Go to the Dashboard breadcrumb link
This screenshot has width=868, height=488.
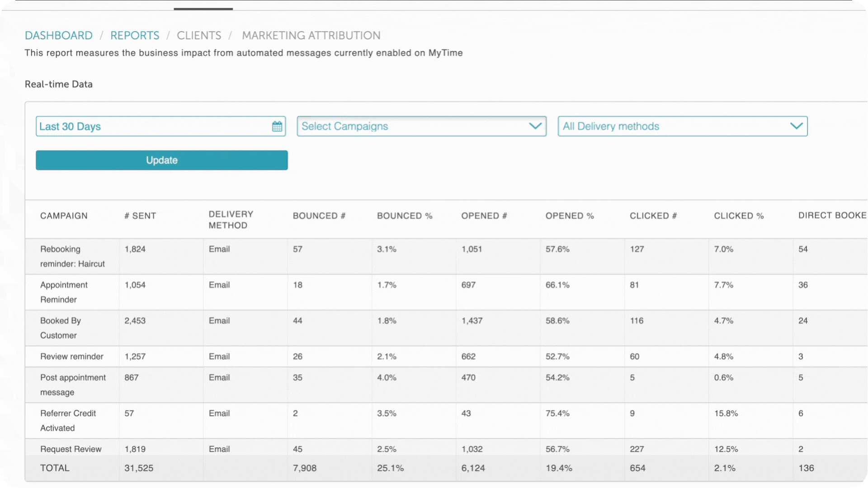59,35
